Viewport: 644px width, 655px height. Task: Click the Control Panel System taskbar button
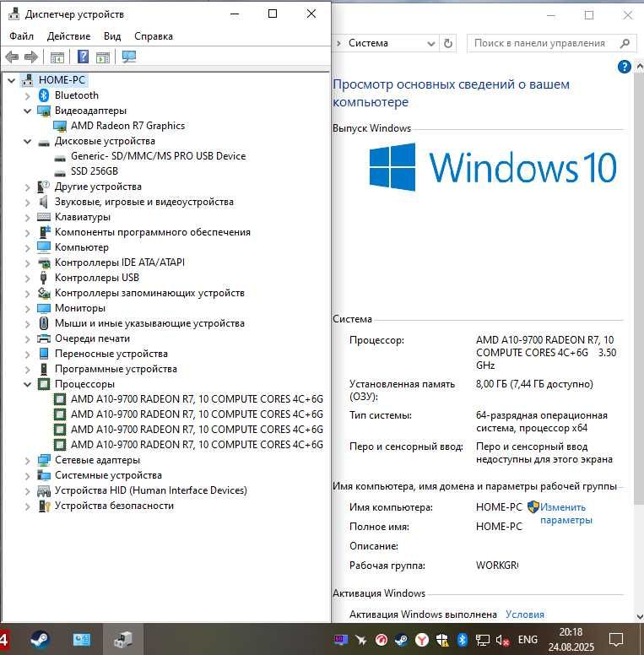pos(81,640)
